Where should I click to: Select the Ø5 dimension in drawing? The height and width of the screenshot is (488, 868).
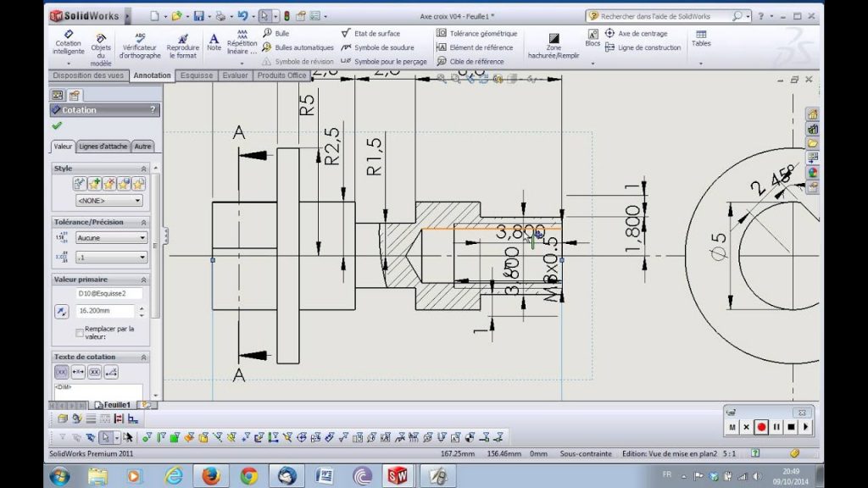718,247
